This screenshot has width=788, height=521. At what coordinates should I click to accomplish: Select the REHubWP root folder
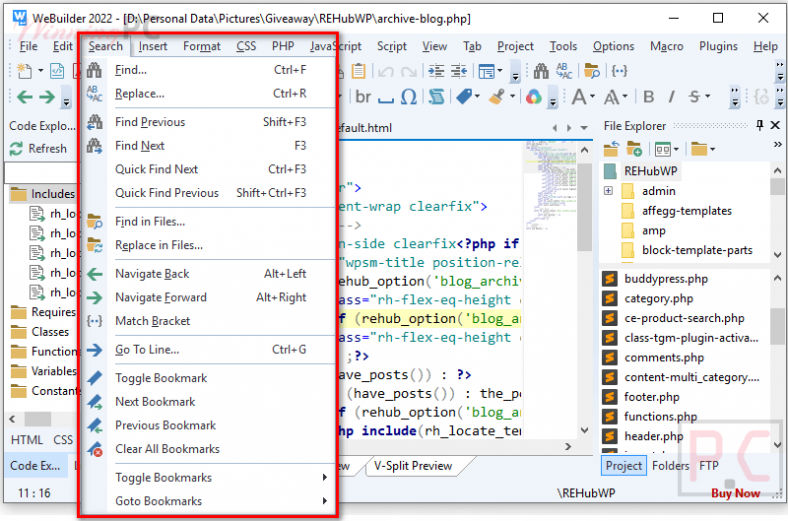pos(650,171)
